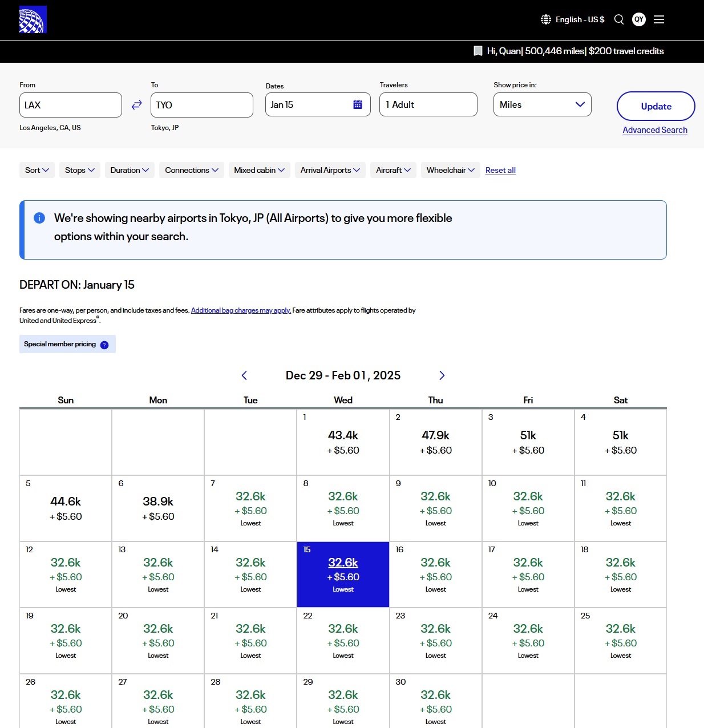704x728 pixels.
Task: Click Dec 29 - Feb 01, 2025 heading
Action: tap(343, 375)
